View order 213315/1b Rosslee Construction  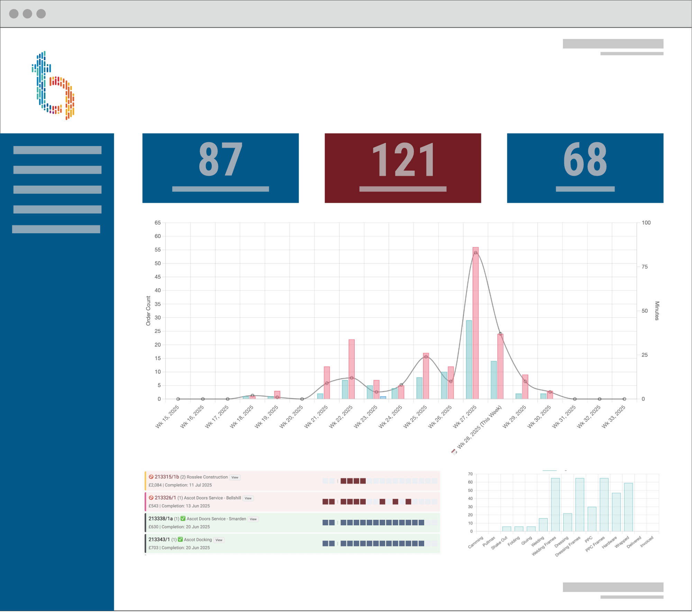[x=235, y=477]
